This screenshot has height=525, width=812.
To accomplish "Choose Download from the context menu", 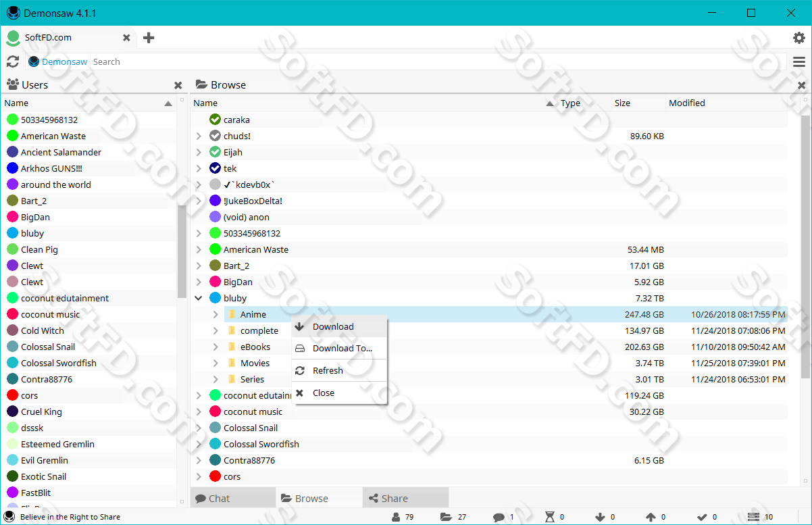I will click(339, 326).
